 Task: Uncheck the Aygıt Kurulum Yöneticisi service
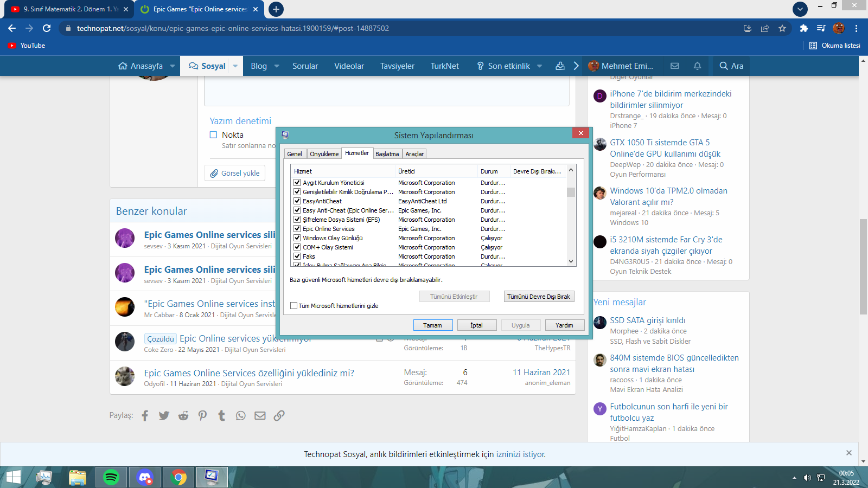coord(297,183)
